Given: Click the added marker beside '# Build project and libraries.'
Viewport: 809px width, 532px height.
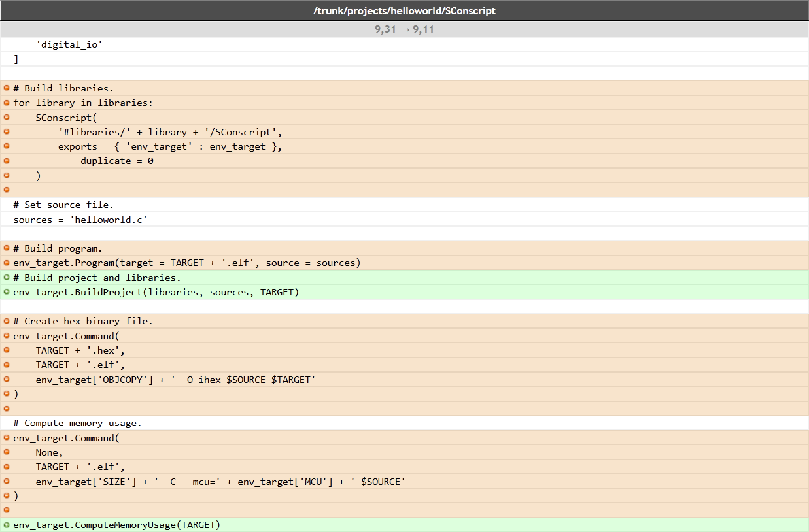Looking at the screenshot, I should click(7, 278).
